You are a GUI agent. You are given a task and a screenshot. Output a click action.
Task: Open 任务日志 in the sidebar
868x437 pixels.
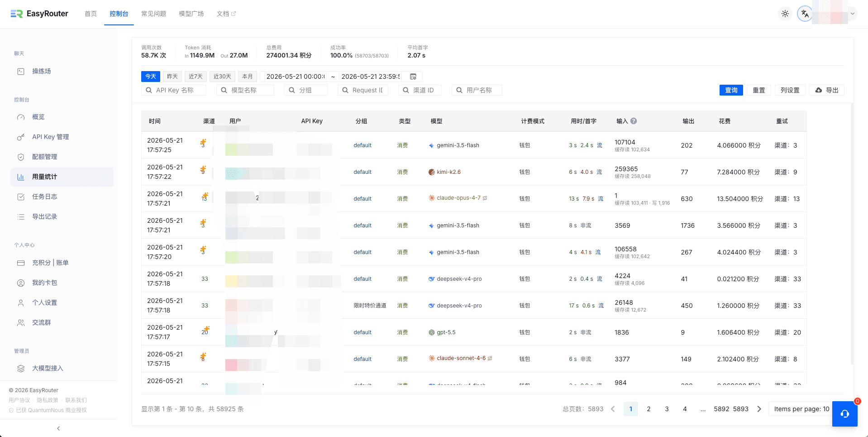point(62,197)
